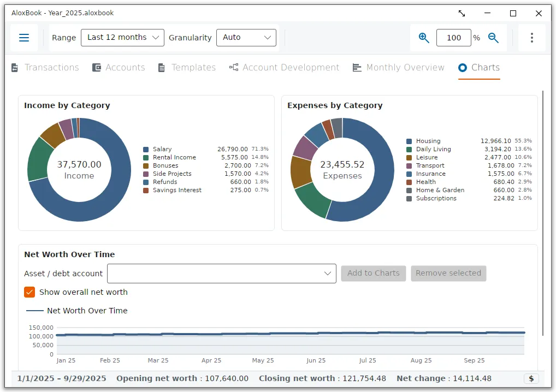Image resolution: width=556 pixels, height=392 pixels.
Task: Open the Monthly Overview tab
Action: point(405,67)
